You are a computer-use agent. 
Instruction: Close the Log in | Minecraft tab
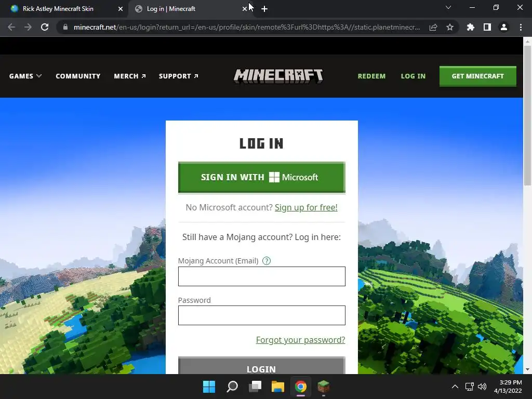tap(244, 9)
